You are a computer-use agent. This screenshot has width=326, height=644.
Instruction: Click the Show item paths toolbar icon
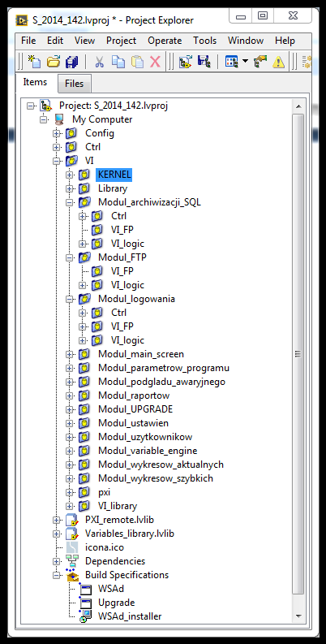point(204,62)
